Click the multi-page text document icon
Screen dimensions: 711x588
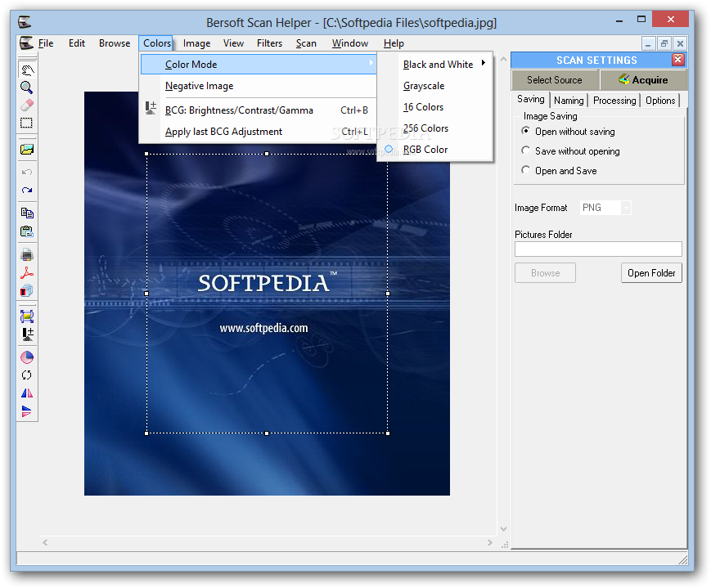27,290
